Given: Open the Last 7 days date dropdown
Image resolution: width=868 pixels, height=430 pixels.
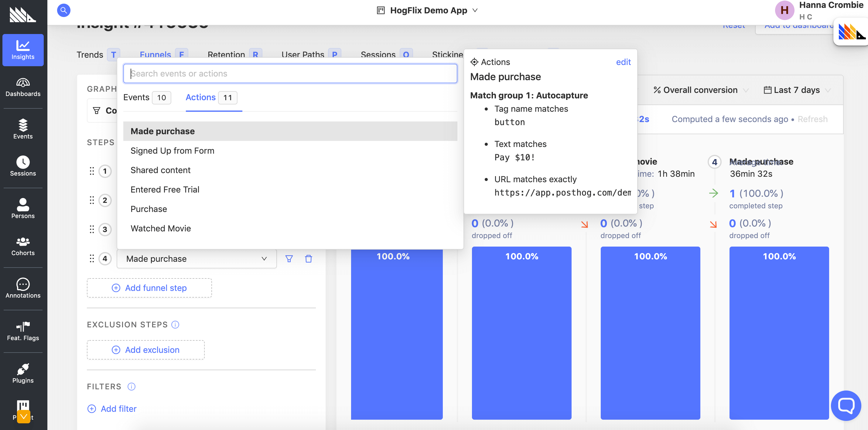Looking at the screenshot, I should [797, 90].
